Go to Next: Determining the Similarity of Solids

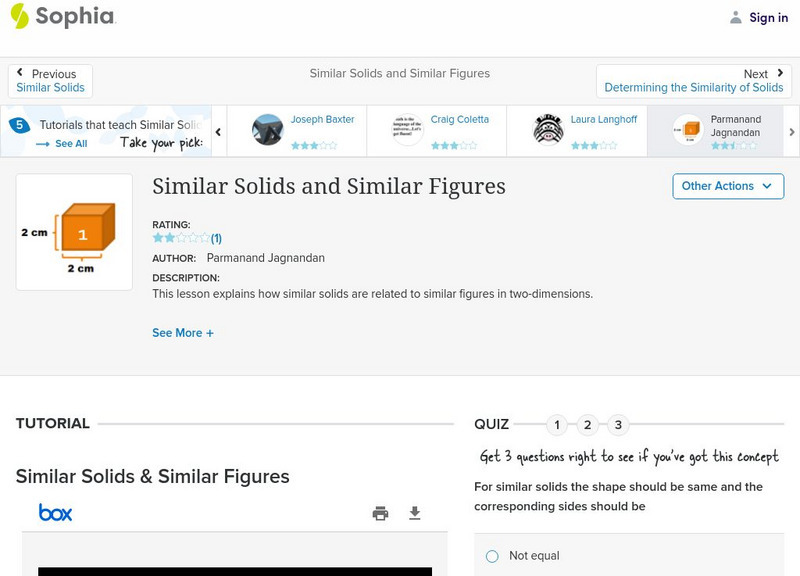694,81
